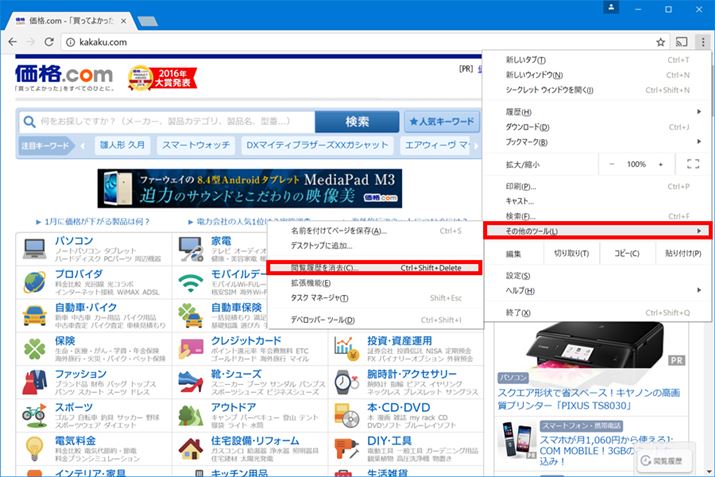Image resolution: width=715 pixels, height=477 pixels.
Task: Select 名前を付けてページを保存(A) entry
Action: tap(374, 231)
